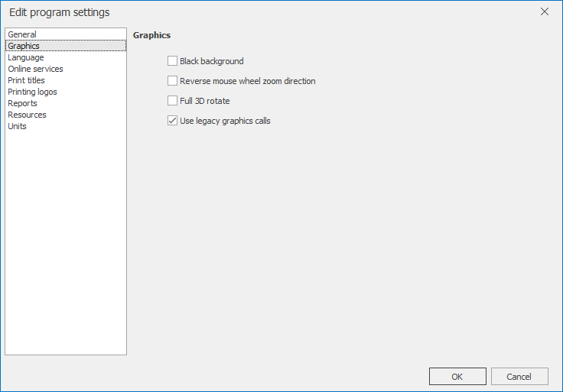This screenshot has height=392, width=563.
Task: Close the Edit program settings dialog
Action: [545, 11]
